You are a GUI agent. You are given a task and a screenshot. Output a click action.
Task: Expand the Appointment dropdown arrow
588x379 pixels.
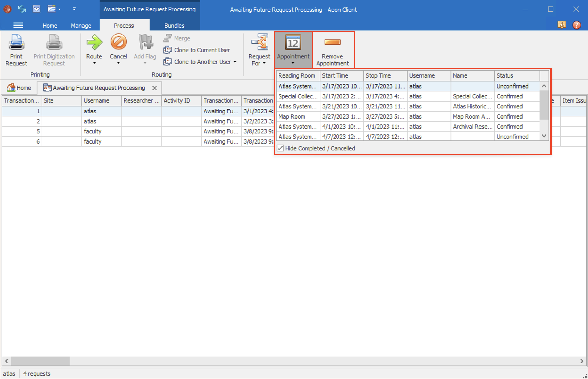tap(293, 63)
